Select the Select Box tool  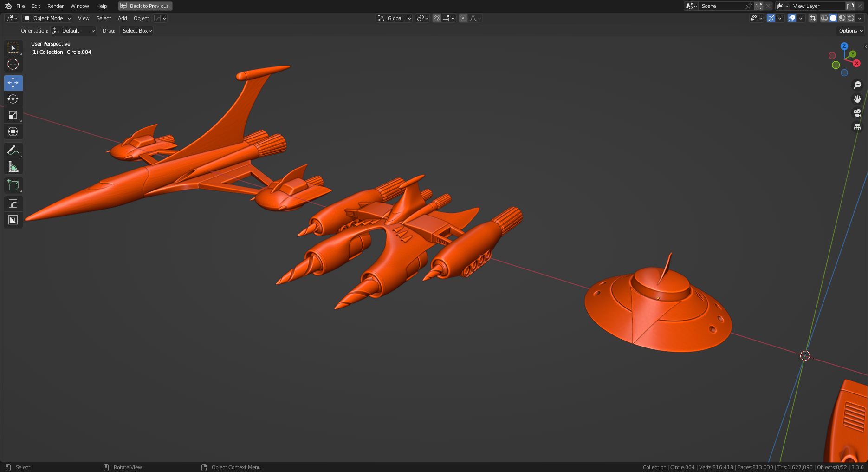coord(13,48)
